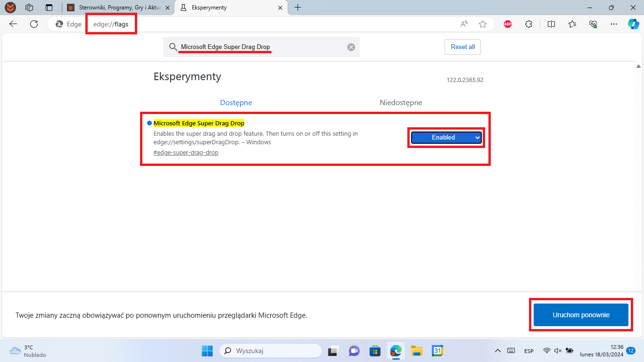Click the flag description text
Screen dimensions: 644x362
point(256,138)
